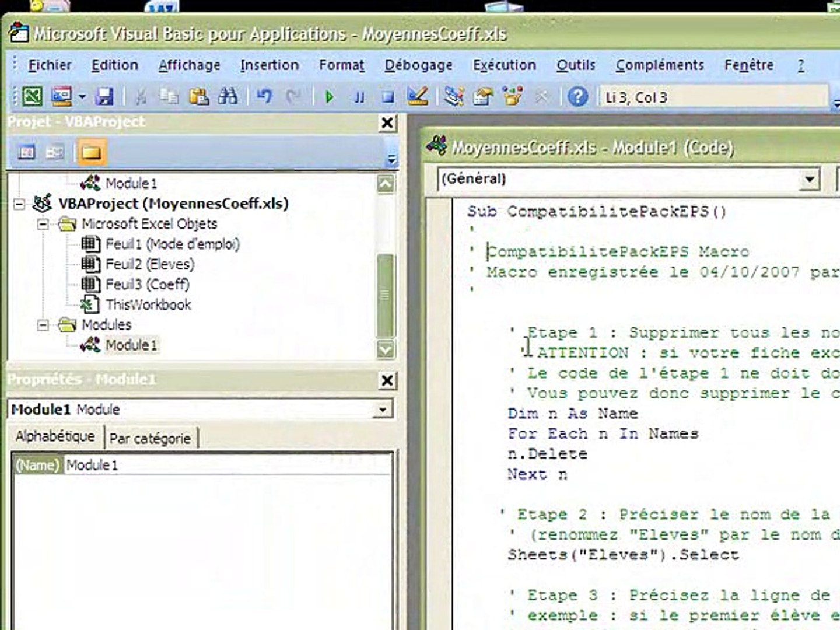
Task: Collapse the Modules folder
Action: [43, 325]
